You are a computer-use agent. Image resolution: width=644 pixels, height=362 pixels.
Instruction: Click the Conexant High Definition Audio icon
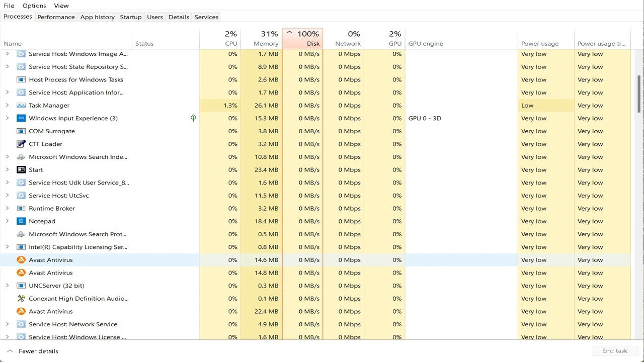pyautogui.click(x=21, y=299)
